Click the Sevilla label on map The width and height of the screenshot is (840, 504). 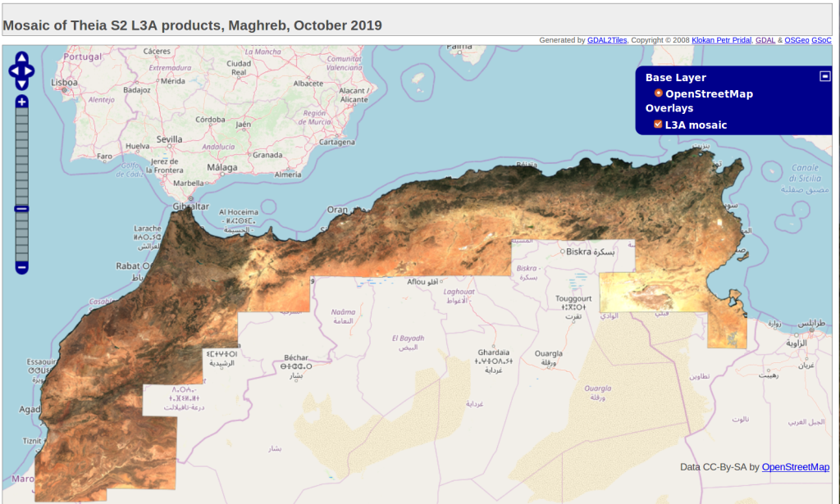pos(169,139)
